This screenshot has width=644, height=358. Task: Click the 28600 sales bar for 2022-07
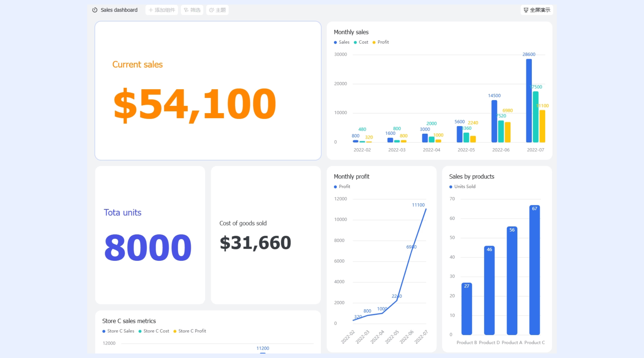click(529, 101)
